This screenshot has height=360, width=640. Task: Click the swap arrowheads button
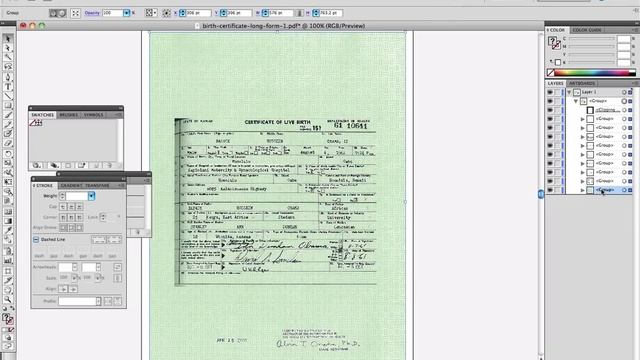117,267
